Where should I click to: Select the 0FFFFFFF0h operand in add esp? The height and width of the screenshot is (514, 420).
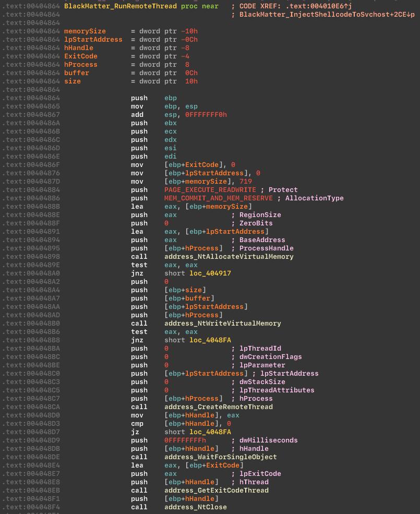tap(206, 115)
